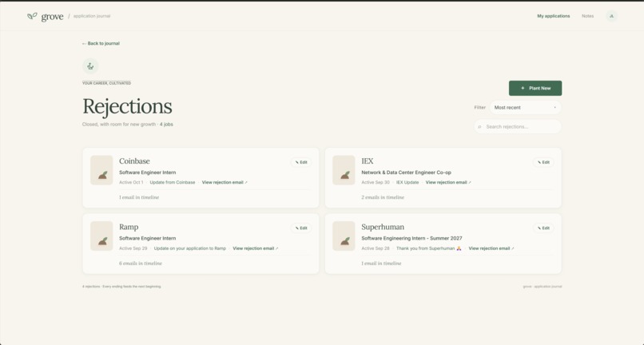This screenshot has height=345, width=644.
Task: Click the Rejections page heading
Action: click(127, 106)
